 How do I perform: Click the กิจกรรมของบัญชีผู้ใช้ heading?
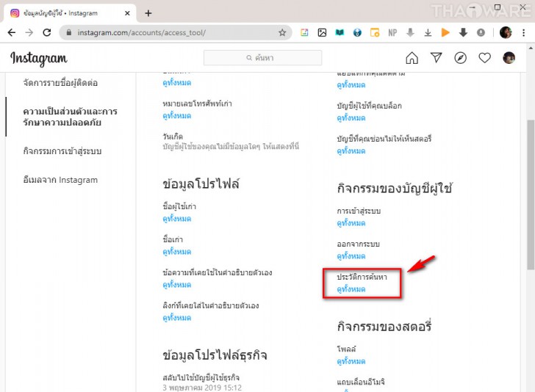coord(395,188)
